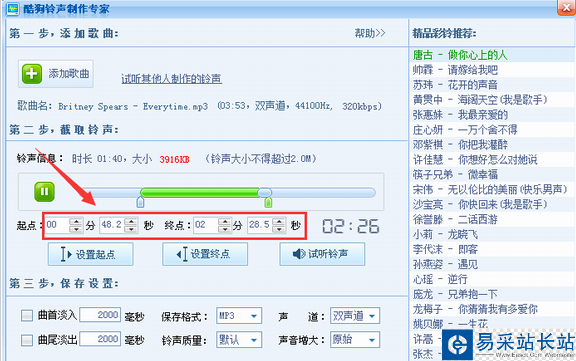Click the red 3916KB ringtone size value
576x361 pixels.
coord(174,159)
